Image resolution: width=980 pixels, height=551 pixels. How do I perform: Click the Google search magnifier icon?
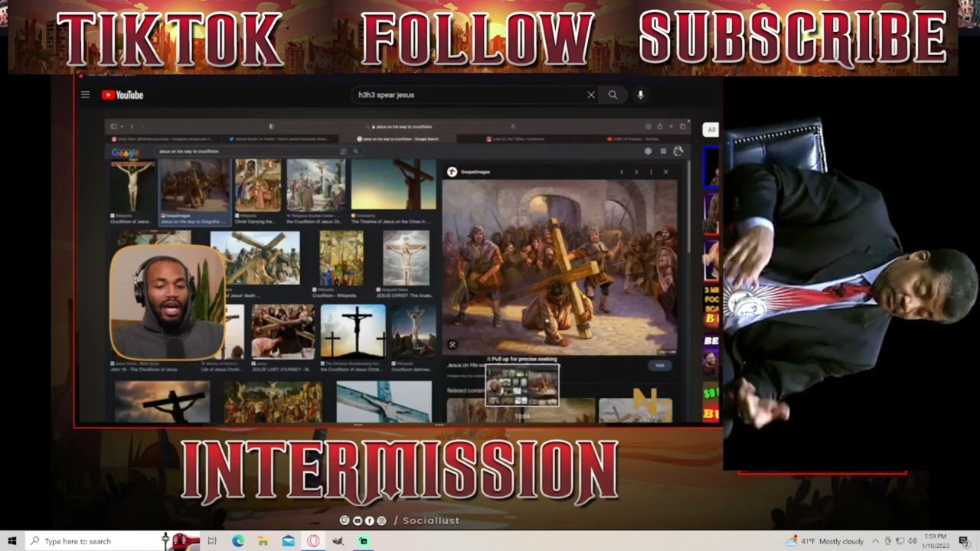(x=355, y=152)
